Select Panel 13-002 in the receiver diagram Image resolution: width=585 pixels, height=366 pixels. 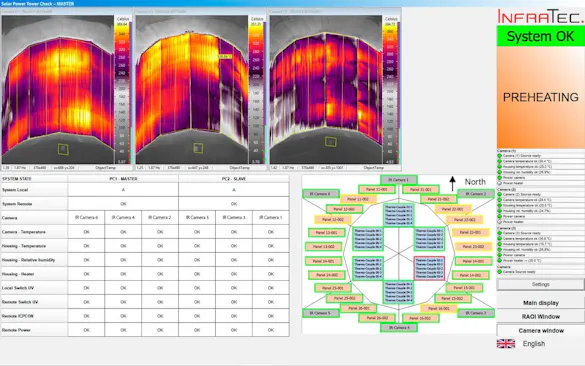[x=323, y=247]
